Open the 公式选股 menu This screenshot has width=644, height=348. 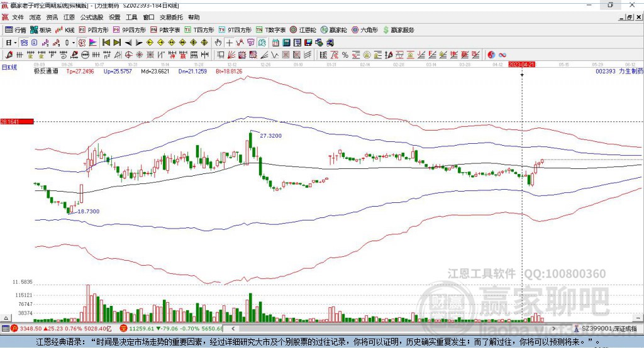[92, 17]
